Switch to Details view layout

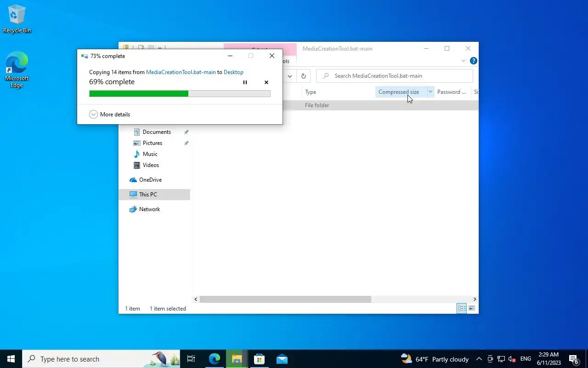tap(462, 309)
